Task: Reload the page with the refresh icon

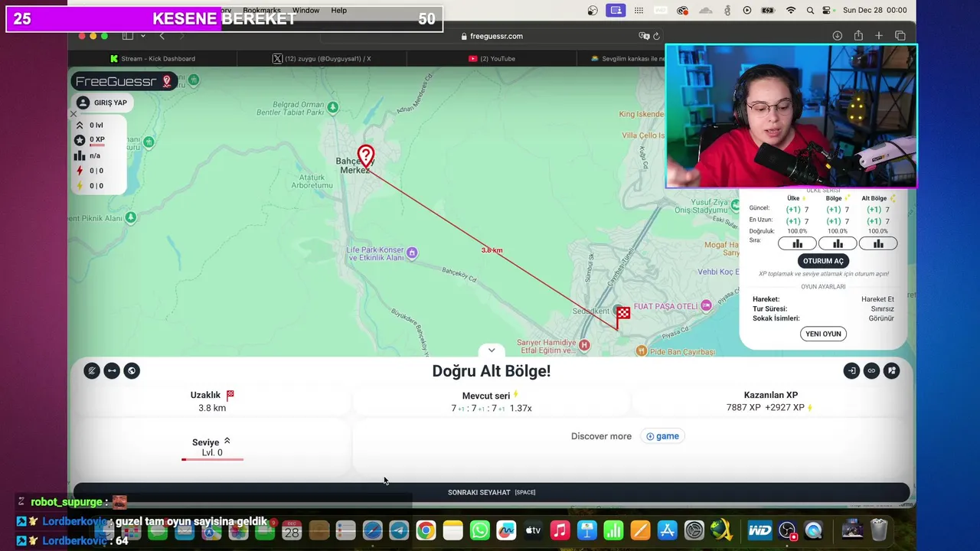Action: pyautogui.click(x=656, y=36)
